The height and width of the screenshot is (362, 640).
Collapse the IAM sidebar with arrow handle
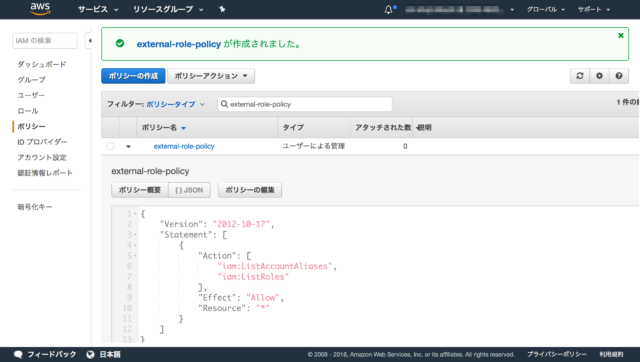pyautogui.click(x=89, y=41)
